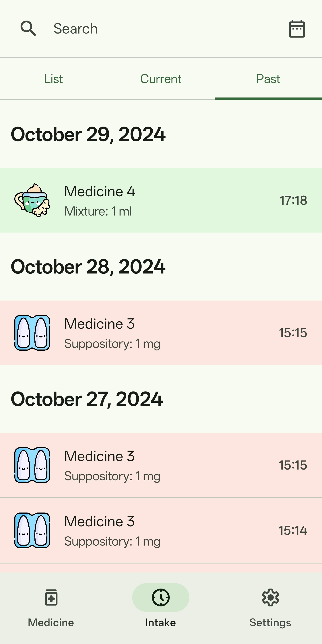Click the search magnifier icon
The image size is (322, 644).
[28, 28]
